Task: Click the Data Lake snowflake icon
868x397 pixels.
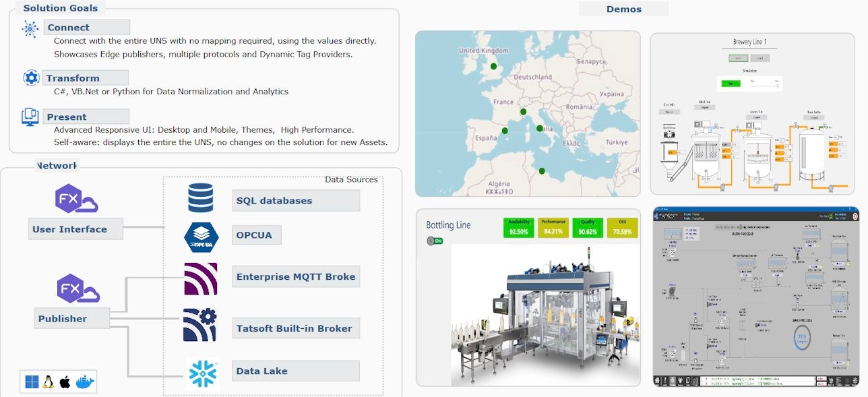Action: (201, 373)
